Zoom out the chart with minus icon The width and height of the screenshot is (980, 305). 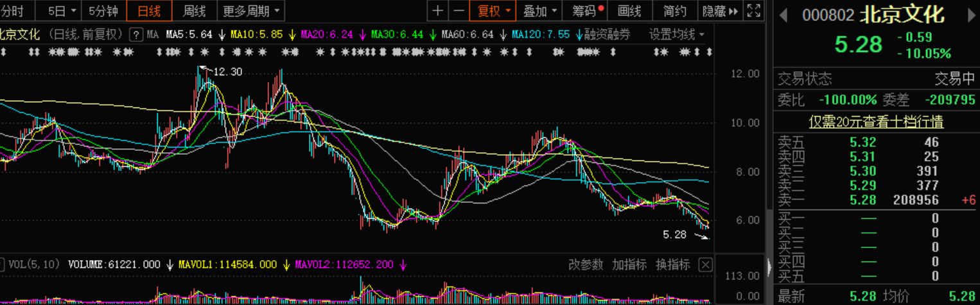coord(458,10)
